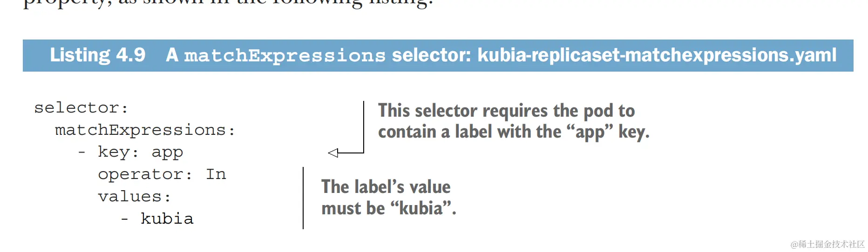Select the "app" value on the code key line
868x252 pixels.
click(x=167, y=153)
